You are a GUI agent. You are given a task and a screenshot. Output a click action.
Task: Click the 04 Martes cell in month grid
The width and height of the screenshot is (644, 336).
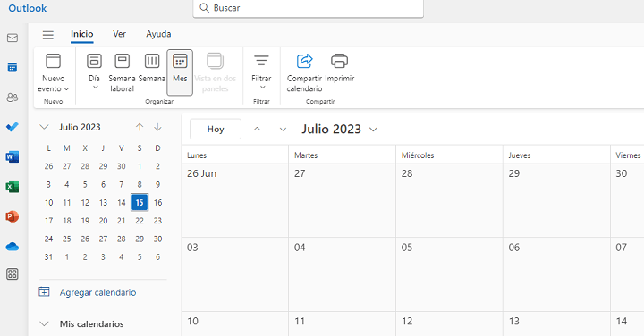point(342,274)
